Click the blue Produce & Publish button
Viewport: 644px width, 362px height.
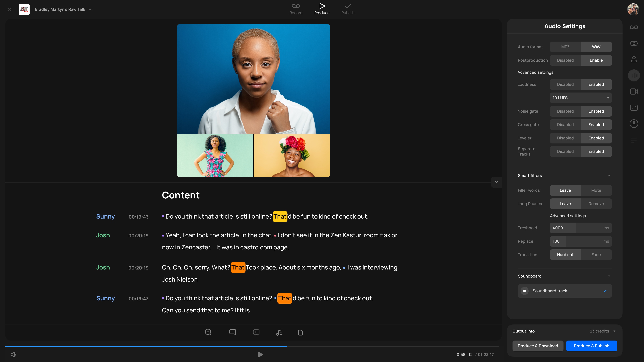point(591,346)
